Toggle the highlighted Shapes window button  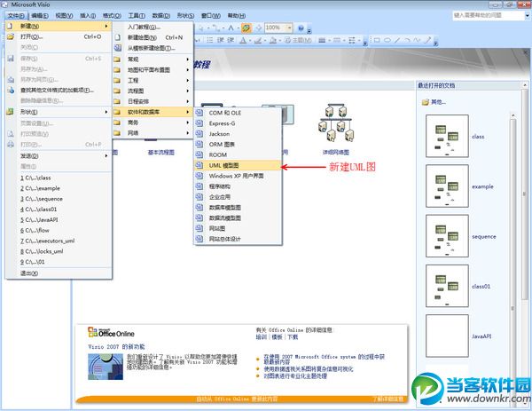[246, 28]
